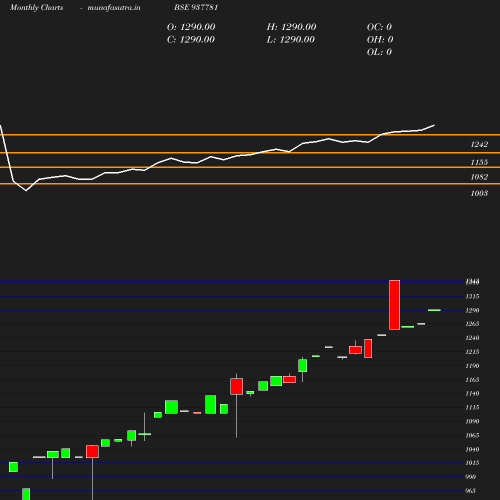Click the 1065 price axis label

472,435
